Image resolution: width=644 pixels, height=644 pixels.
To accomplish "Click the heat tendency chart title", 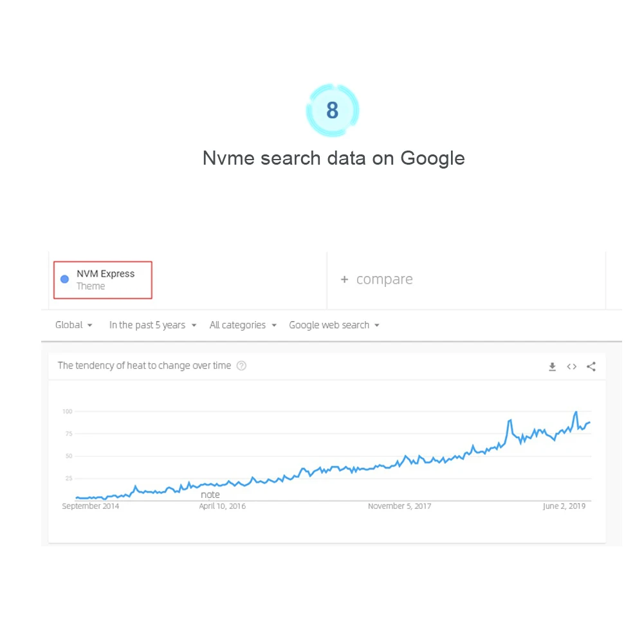I will 144,365.
